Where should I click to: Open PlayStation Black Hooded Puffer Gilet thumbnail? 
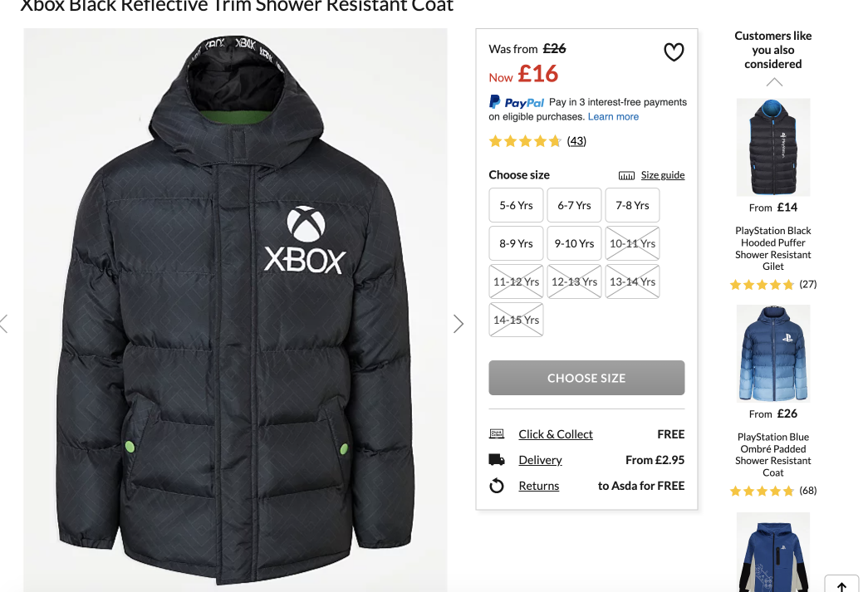(772, 147)
